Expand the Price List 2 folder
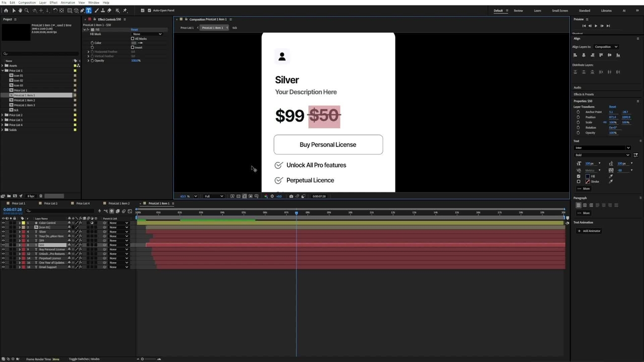This screenshot has height=362, width=644. 3,115
